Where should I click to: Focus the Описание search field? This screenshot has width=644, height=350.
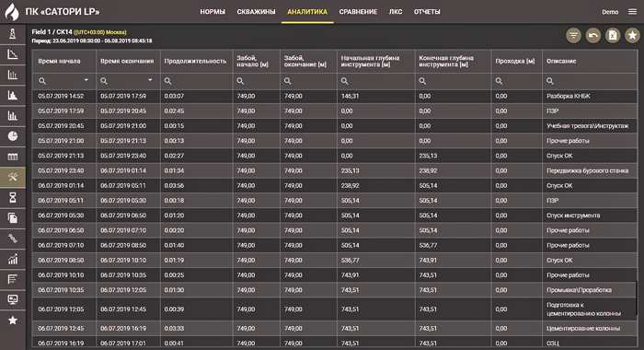point(590,81)
